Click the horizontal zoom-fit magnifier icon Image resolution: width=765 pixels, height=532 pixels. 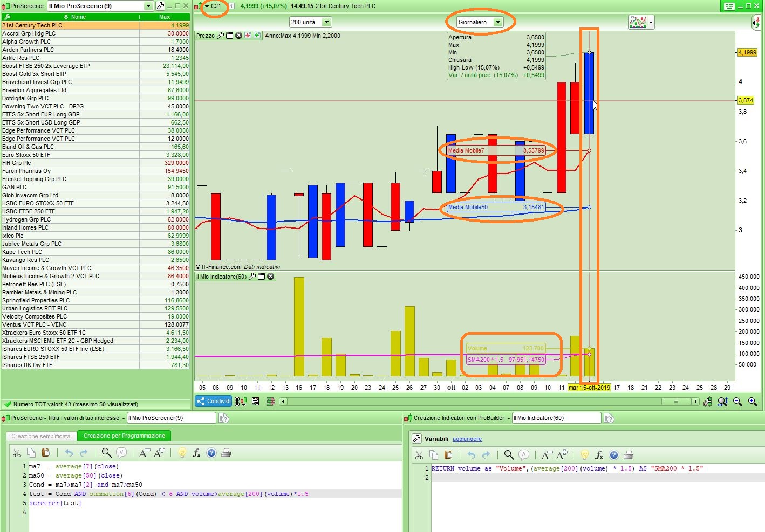pyautogui.click(x=722, y=402)
